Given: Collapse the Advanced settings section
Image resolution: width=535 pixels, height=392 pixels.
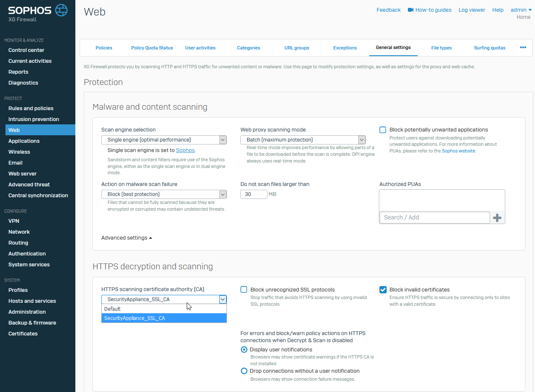Looking at the screenshot, I should pos(126,238).
